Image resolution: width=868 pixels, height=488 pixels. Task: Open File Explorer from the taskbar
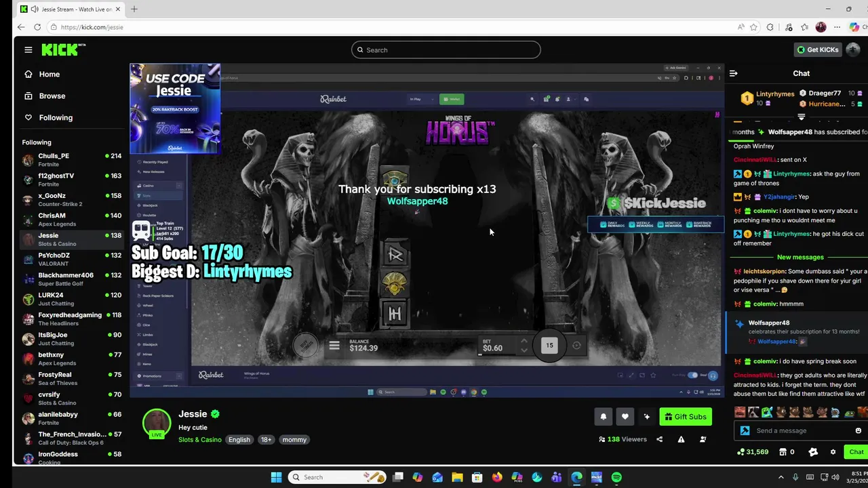pos(457,477)
